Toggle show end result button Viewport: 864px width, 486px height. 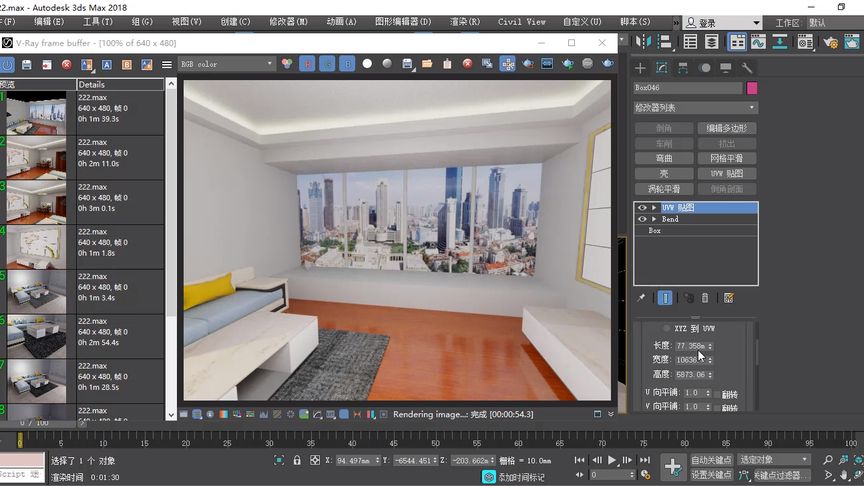[665, 298]
